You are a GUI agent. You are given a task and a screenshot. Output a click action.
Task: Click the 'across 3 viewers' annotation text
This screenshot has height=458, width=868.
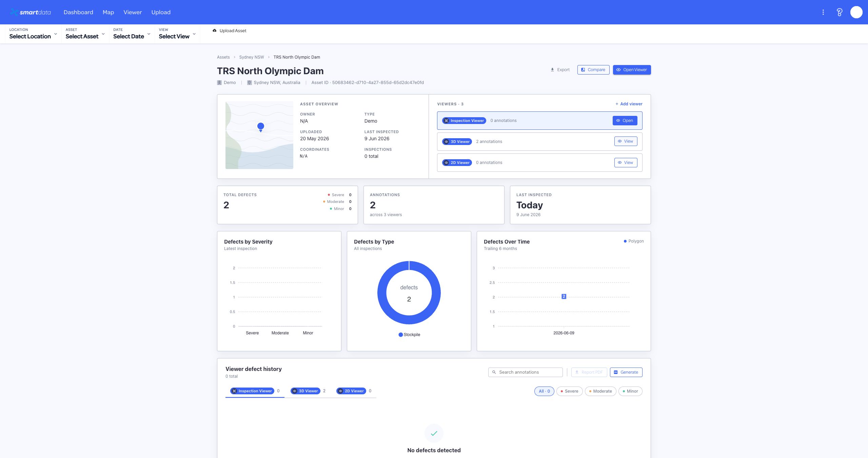point(386,215)
